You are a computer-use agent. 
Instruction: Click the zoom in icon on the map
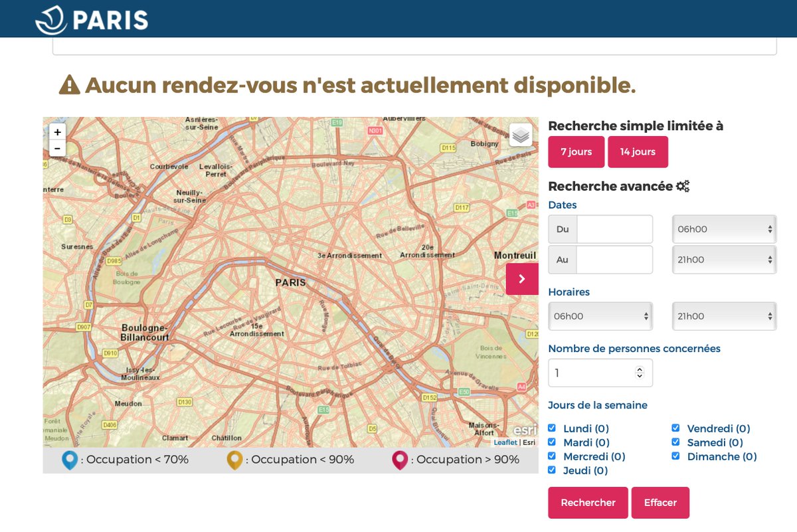coord(58,132)
